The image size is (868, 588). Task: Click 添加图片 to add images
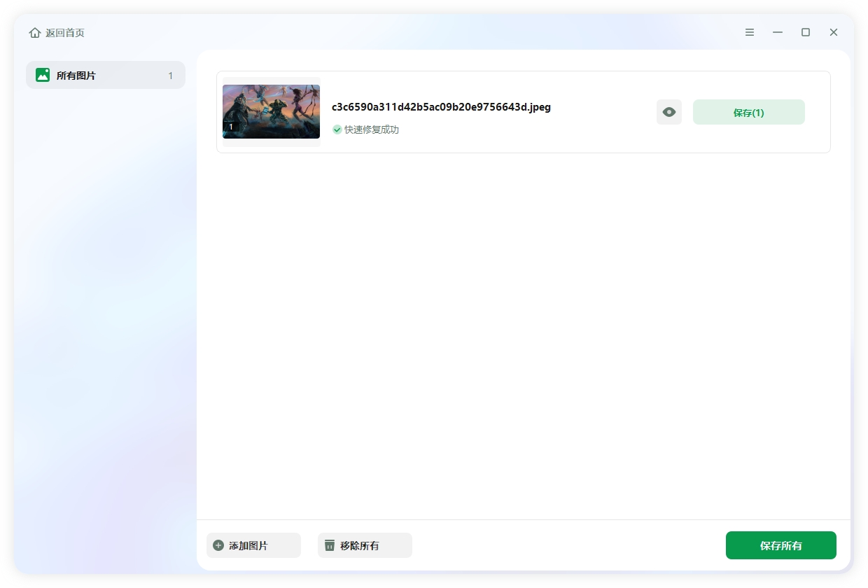pyautogui.click(x=253, y=545)
